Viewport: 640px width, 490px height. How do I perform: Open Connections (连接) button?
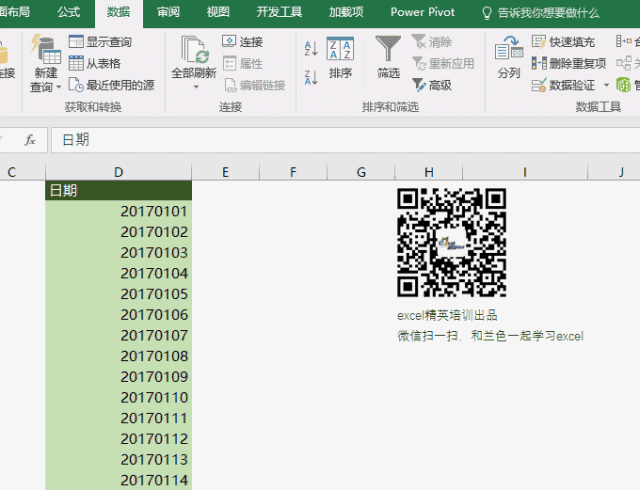click(x=242, y=42)
